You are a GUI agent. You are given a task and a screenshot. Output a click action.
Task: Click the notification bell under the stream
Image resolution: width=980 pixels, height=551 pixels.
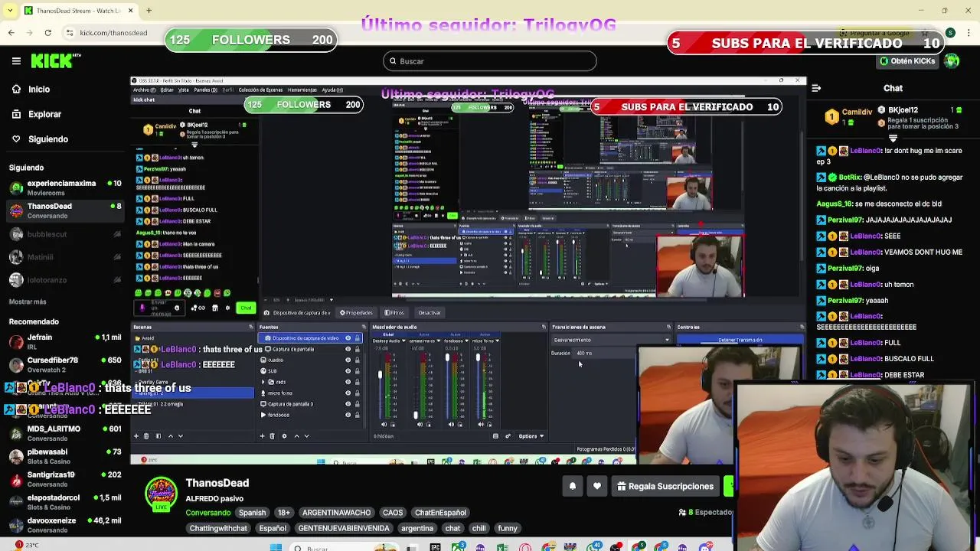(x=572, y=486)
